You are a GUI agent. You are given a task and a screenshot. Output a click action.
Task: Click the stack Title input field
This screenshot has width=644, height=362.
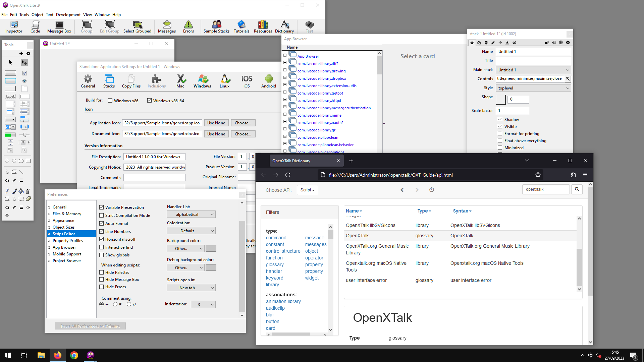coord(533,61)
